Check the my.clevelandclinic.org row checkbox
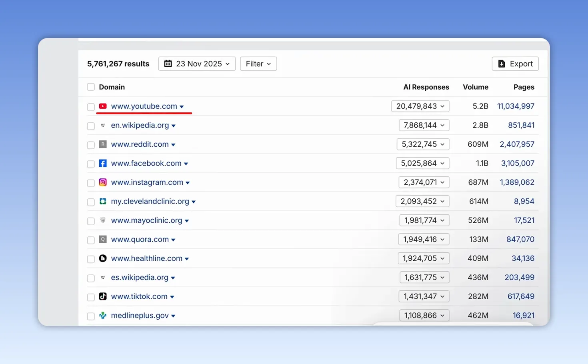 coord(91,202)
